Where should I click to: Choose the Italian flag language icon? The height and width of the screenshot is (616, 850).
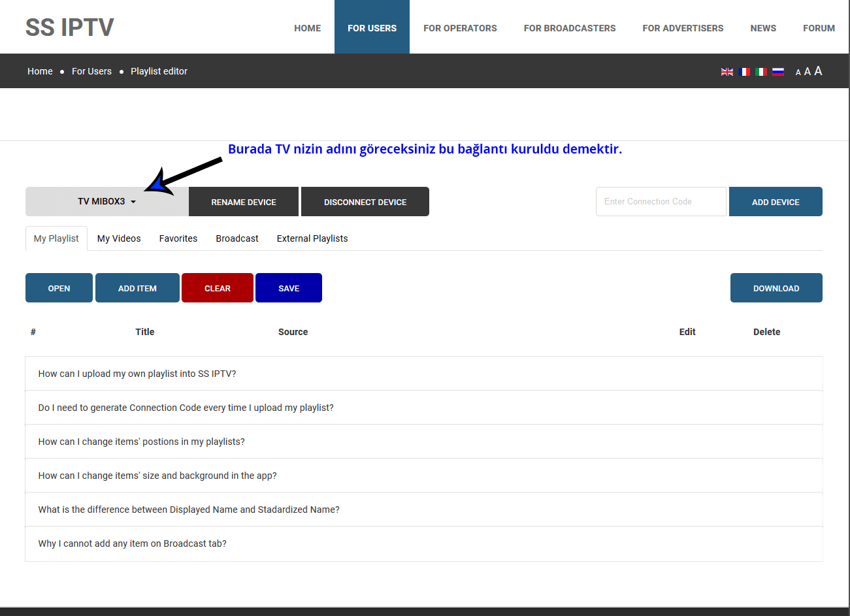coord(760,72)
